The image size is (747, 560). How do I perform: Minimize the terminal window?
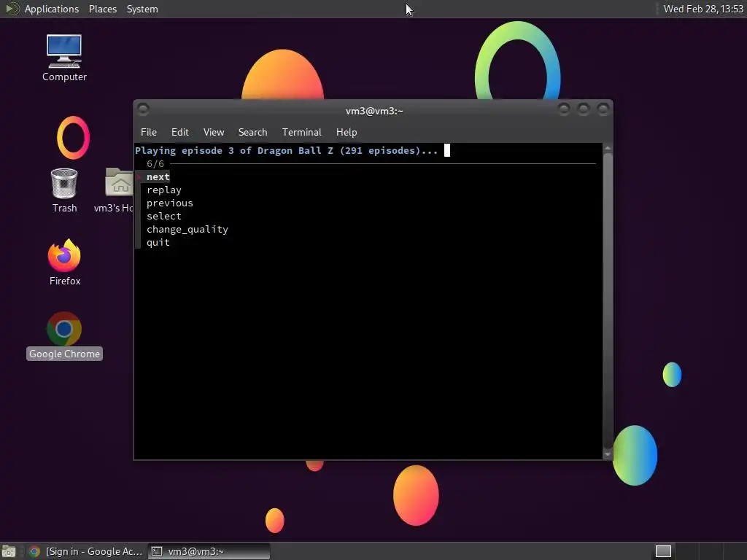(x=564, y=109)
